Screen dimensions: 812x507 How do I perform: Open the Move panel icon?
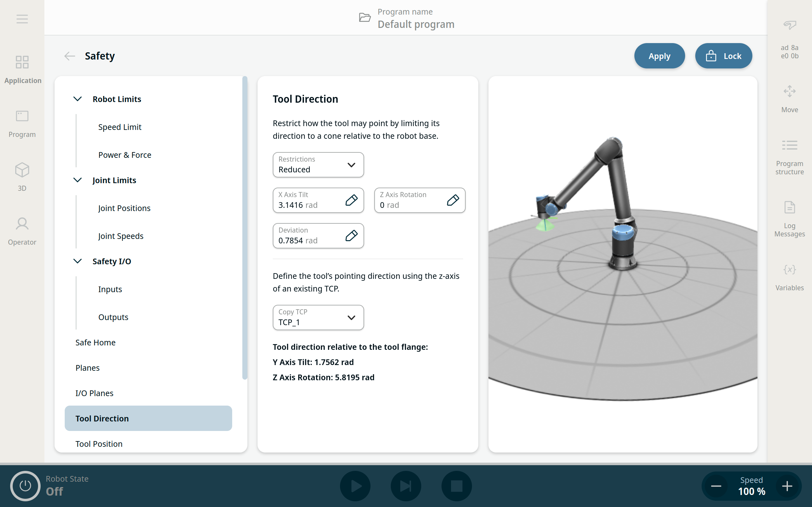click(789, 91)
